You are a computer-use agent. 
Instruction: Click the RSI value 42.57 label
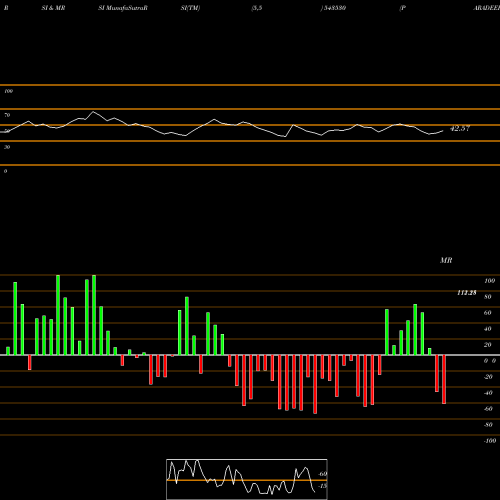click(x=460, y=128)
